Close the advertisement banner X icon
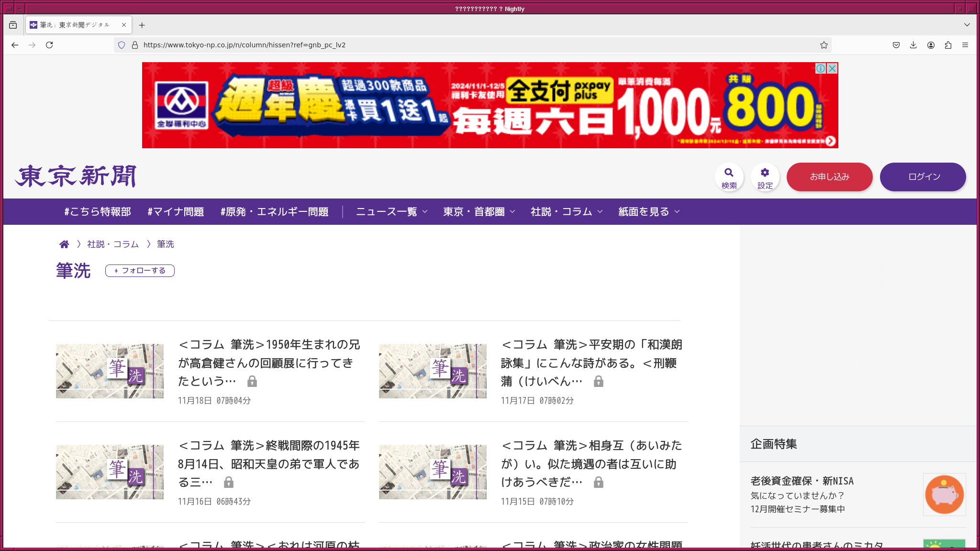Screen dimensions: 980x551 [x=832, y=68]
